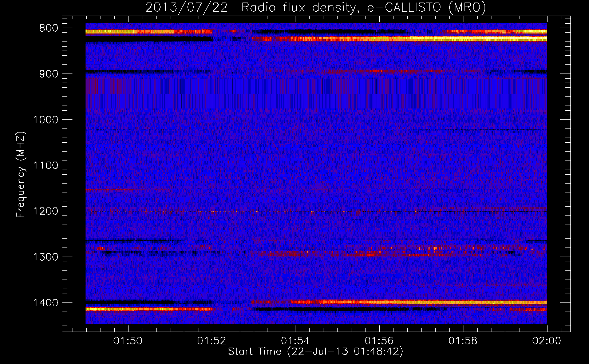589x364 pixels.
Task: Click the 900 frequency tick label
Action: pos(48,74)
